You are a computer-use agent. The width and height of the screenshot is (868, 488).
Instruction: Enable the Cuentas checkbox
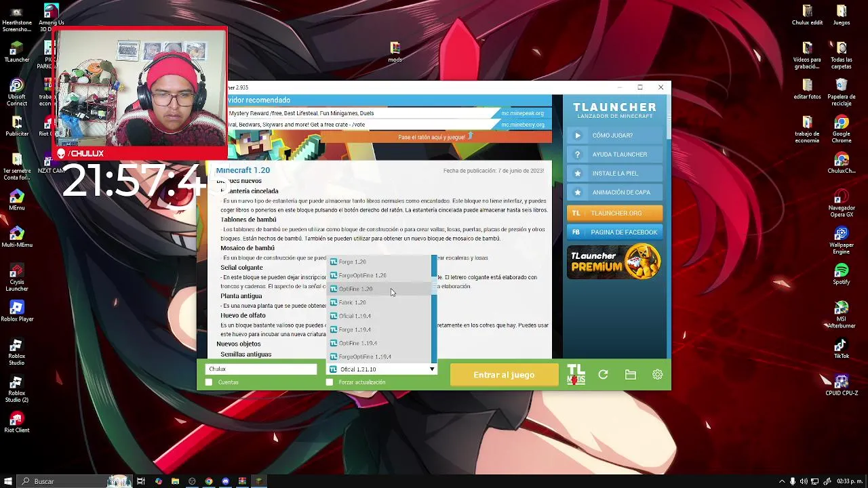pos(209,382)
